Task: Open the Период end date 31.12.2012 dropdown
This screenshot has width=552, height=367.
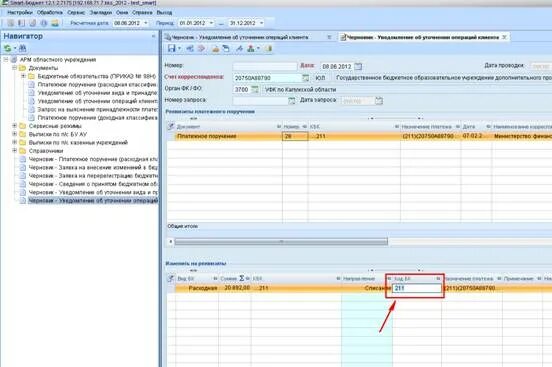Action: pos(261,23)
